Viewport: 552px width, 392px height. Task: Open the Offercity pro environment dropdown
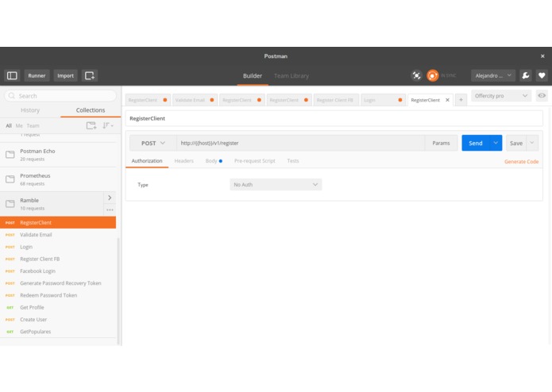point(501,96)
